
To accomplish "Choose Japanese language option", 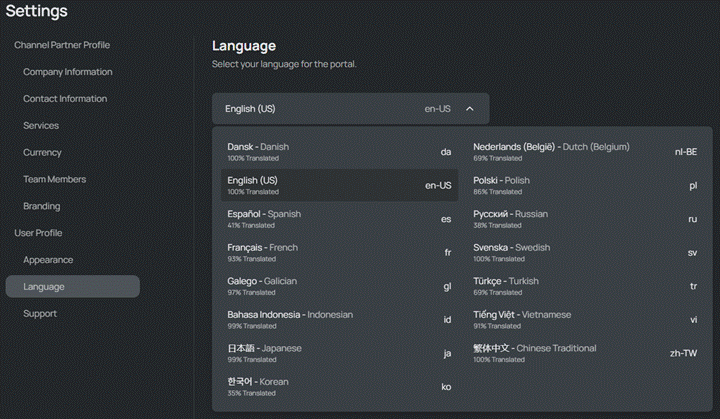I will pyautogui.click(x=339, y=353).
